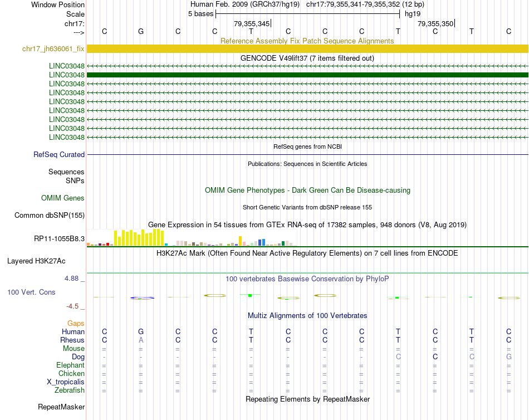Open RefSeq genes from NCBI title
The width and height of the screenshot is (529, 420).
pyautogui.click(x=307, y=146)
